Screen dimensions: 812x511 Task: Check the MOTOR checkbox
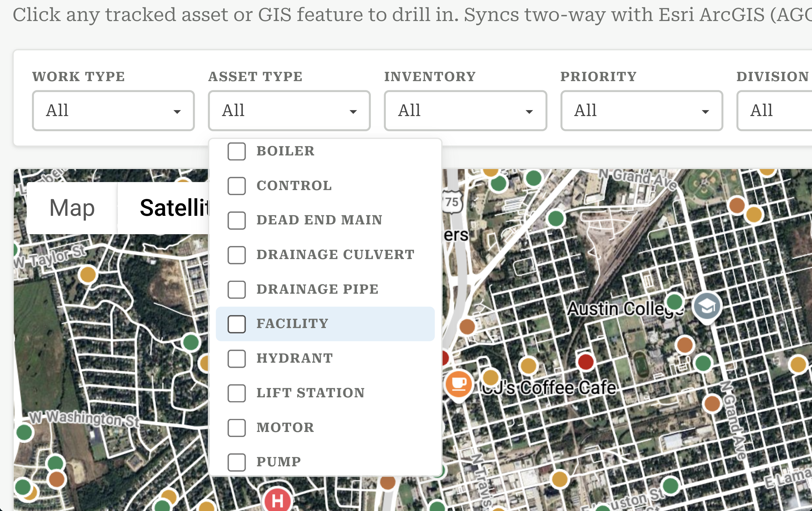(x=236, y=428)
